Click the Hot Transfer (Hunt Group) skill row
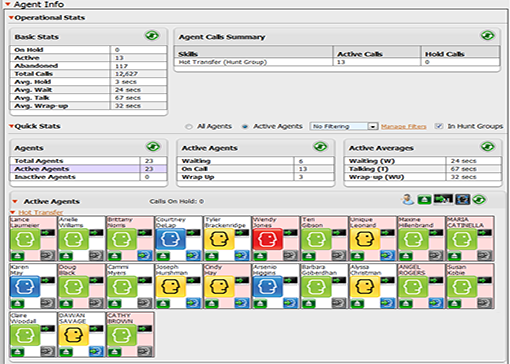 [x=337, y=62]
